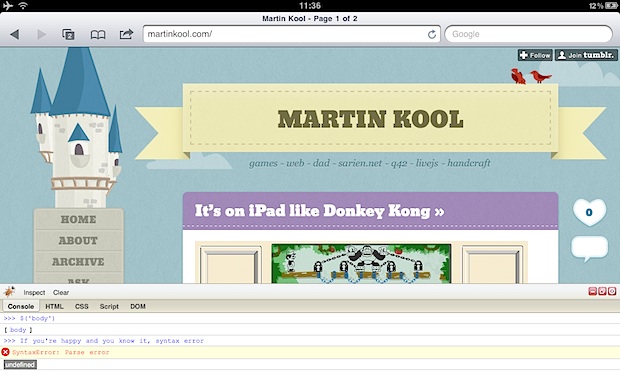This screenshot has height=376, width=620.
Task: Tap the airplane mode status icon
Action: tap(8, 6)
